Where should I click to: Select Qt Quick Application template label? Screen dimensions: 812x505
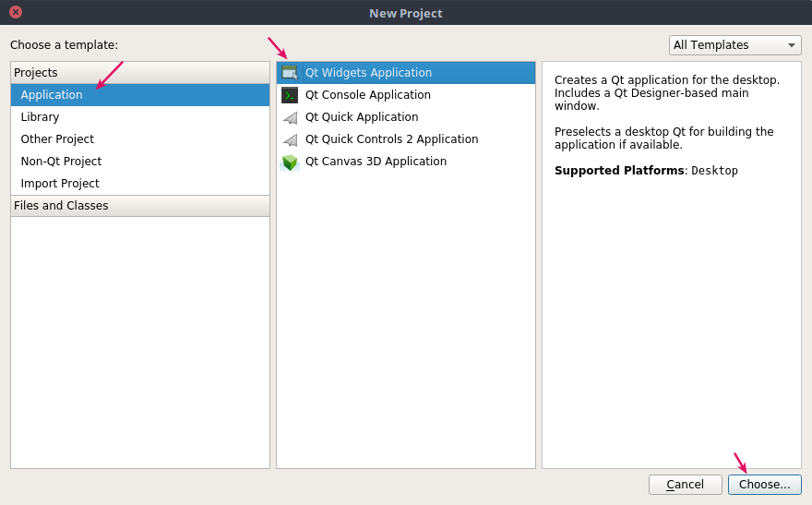(362, 117)
